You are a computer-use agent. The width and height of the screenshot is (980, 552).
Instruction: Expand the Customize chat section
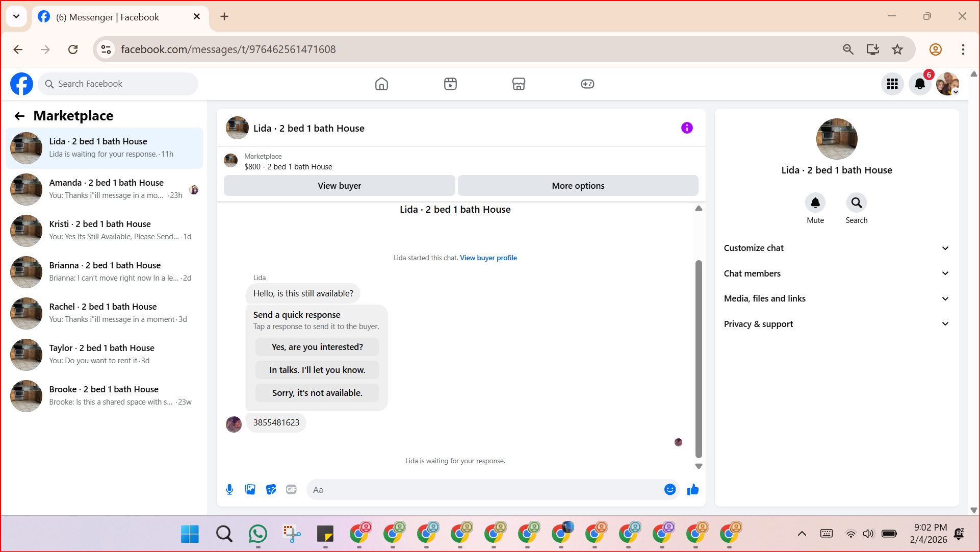(836, 248)
